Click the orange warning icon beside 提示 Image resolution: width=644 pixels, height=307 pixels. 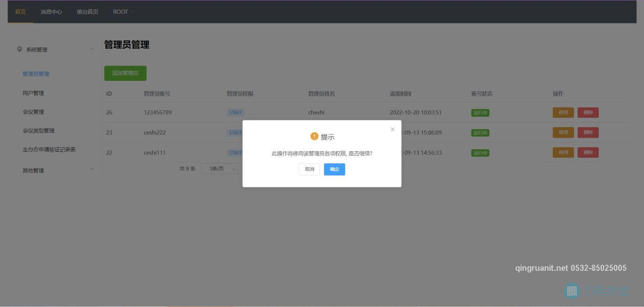(314, 136)
